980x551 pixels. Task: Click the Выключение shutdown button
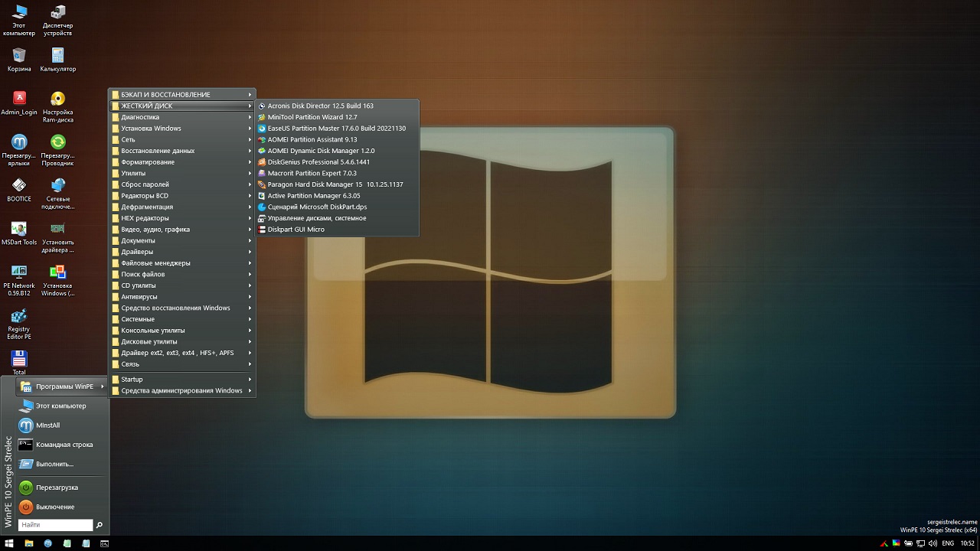54,507
